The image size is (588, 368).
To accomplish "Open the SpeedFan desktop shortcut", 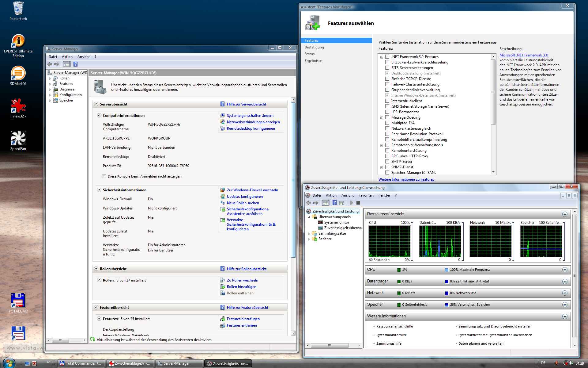I will pyautogui.click(x=18, y=138).
